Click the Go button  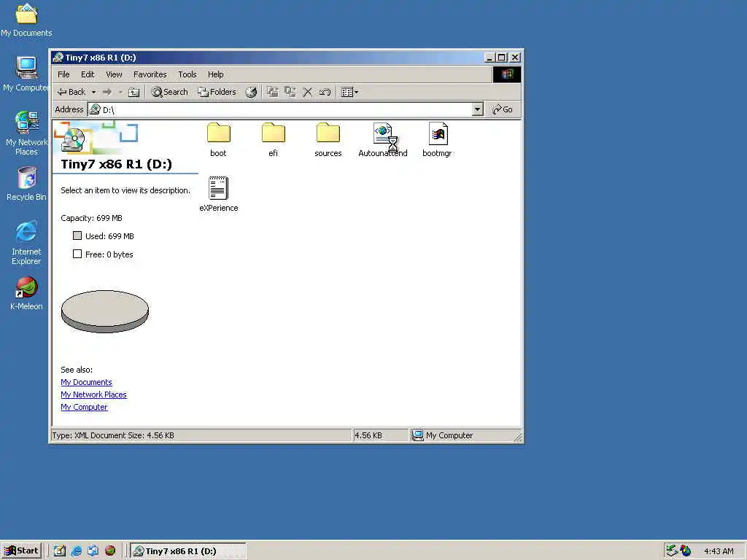(503, 109)
